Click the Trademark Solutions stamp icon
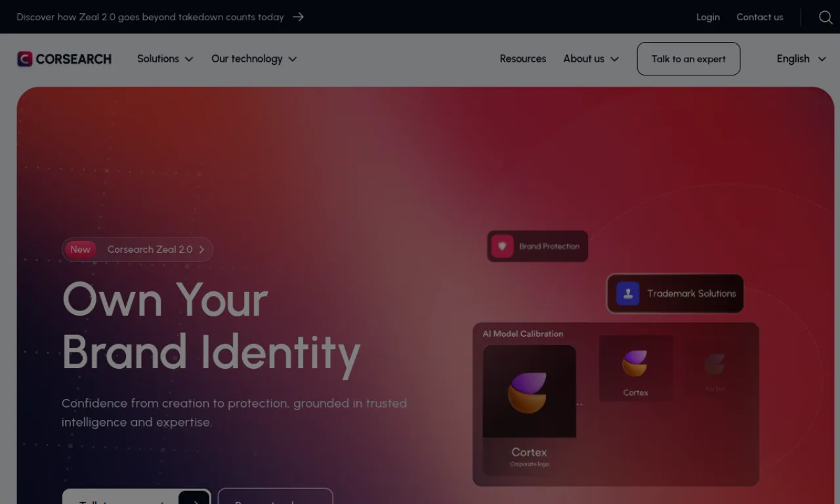840x504 pixels. pos(628,293)
